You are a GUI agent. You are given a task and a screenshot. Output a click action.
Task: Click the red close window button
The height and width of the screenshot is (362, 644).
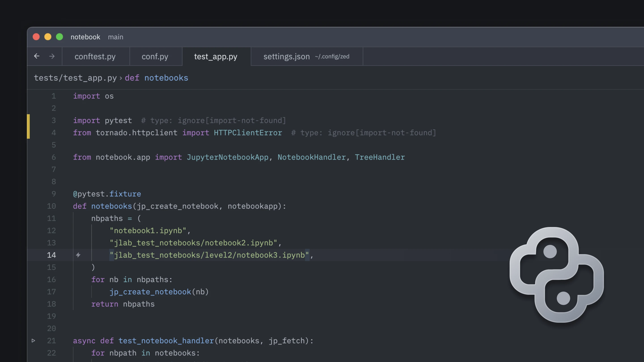(36, 37)
